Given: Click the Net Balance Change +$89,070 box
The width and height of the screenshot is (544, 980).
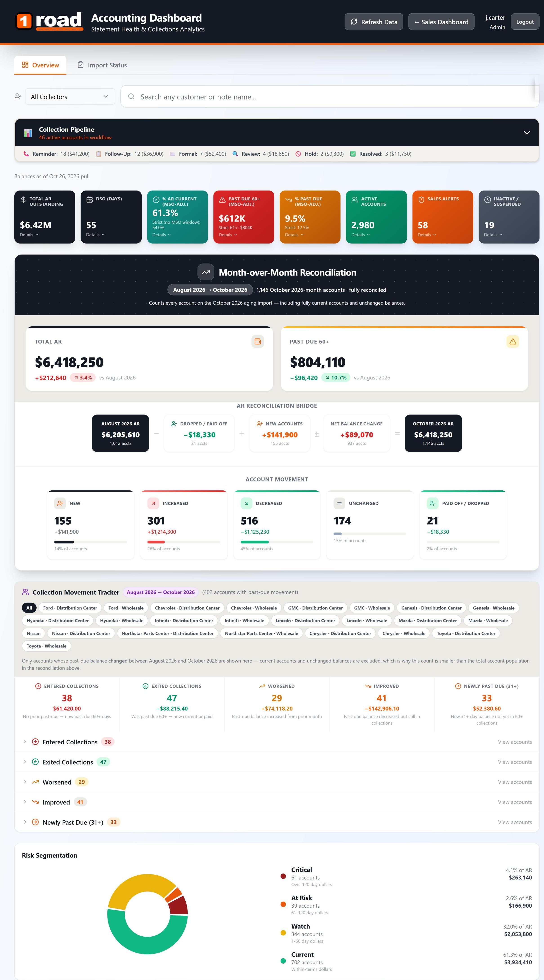Looking at the screenshot, I should (356, 433).
